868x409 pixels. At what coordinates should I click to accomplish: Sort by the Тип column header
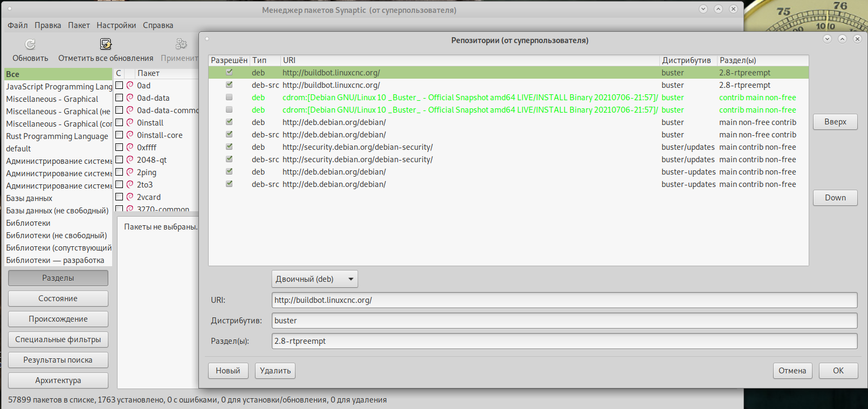[265, 60]
